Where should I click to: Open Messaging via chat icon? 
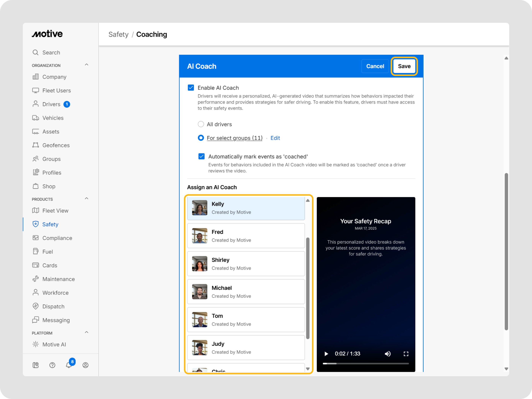pos(36,320)
